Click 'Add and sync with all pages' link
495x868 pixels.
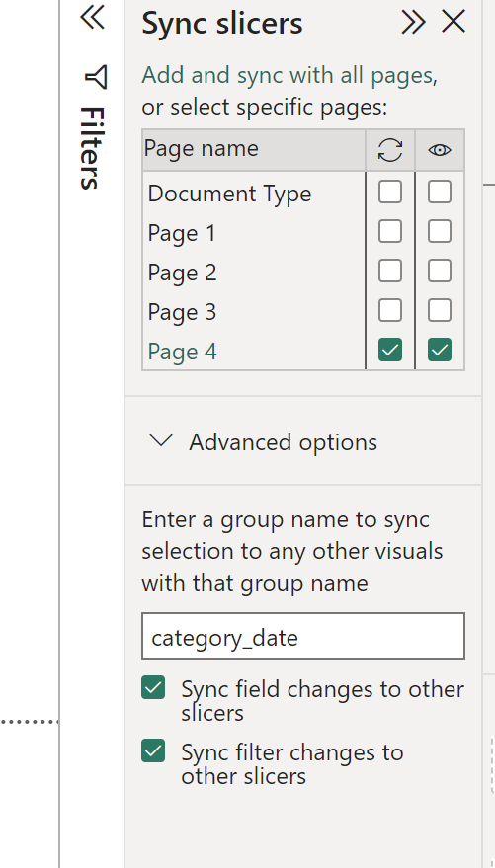pos(287,75)
